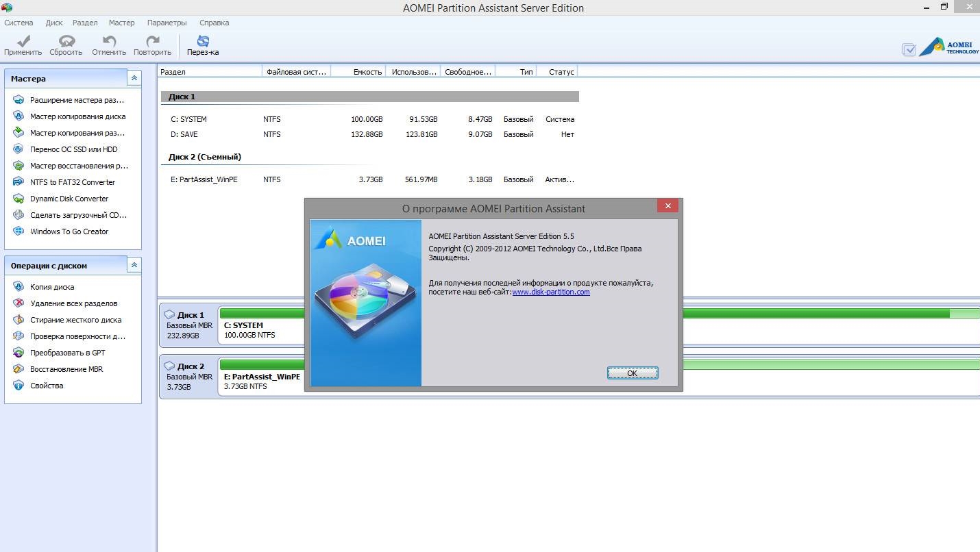Sort by the Использовано column header
Viewport: 980px width, 552px height.
413,71
